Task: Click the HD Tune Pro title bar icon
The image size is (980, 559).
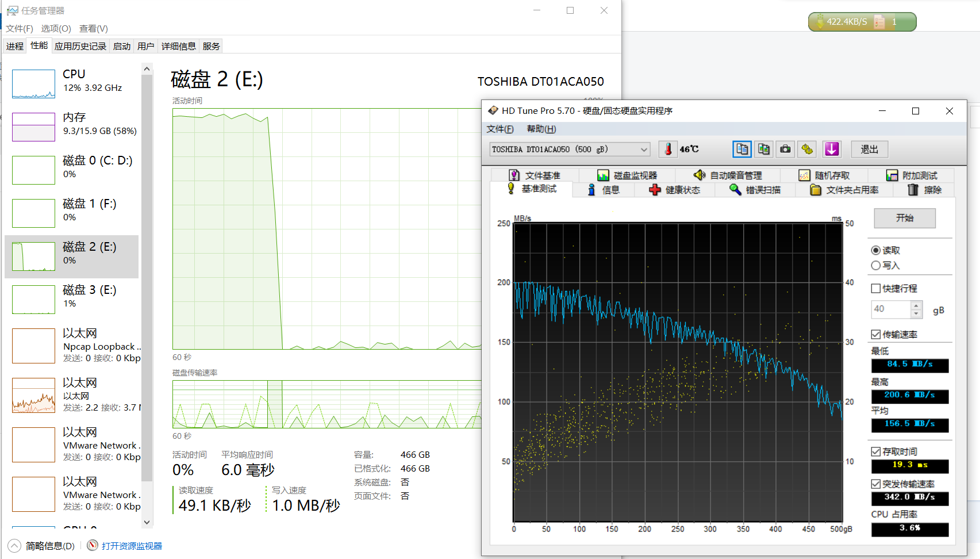Action: coord(493,110)
